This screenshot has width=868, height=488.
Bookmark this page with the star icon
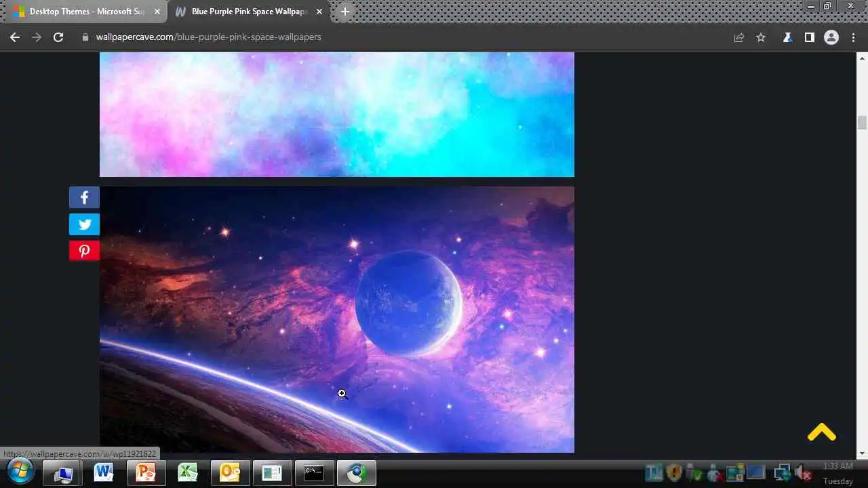[761, 37]
